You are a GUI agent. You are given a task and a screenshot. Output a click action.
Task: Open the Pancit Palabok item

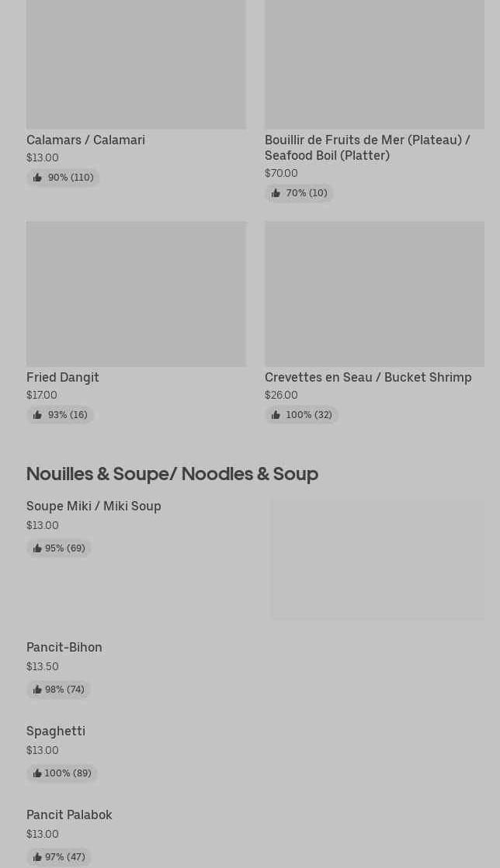coord(69,814)
